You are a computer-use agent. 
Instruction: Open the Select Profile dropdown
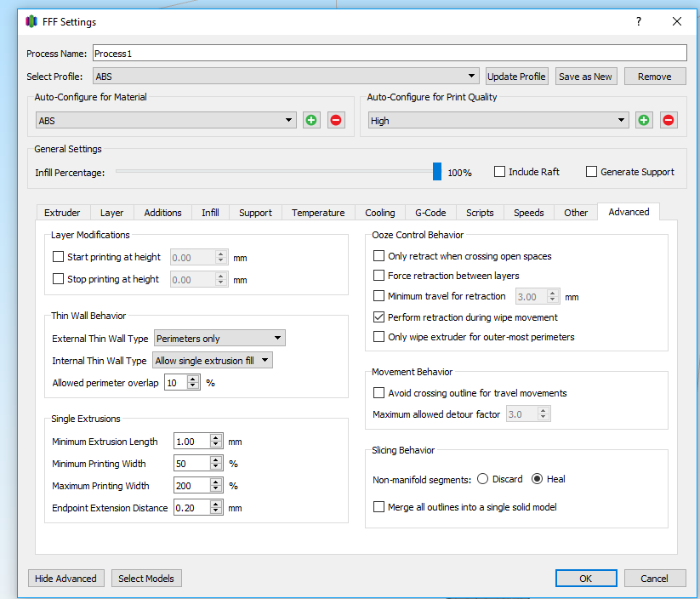286,77
